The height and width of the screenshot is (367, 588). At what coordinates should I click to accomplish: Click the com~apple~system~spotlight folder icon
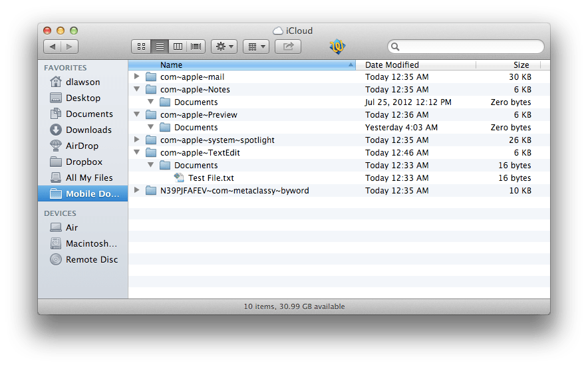151,140
